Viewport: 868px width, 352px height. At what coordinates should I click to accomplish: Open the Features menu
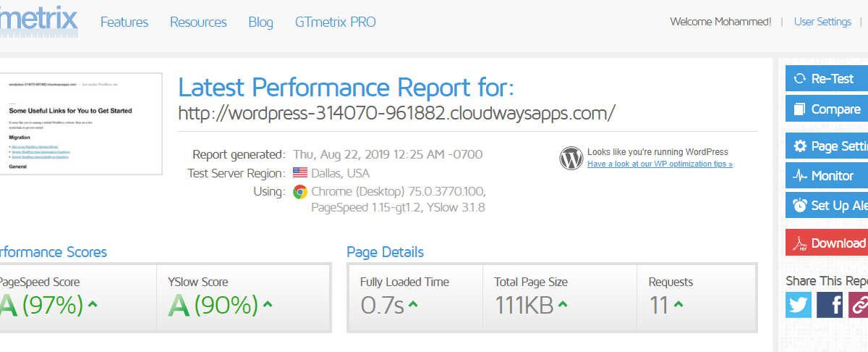point(124,22)
